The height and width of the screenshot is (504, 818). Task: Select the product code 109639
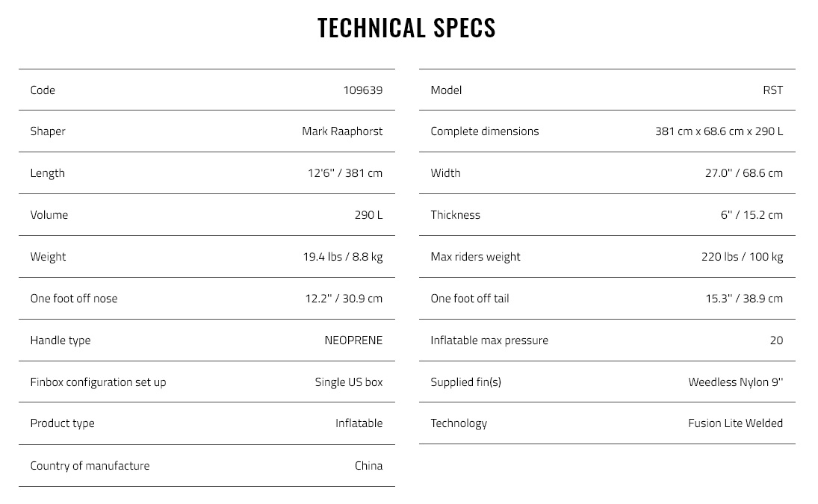362,90
